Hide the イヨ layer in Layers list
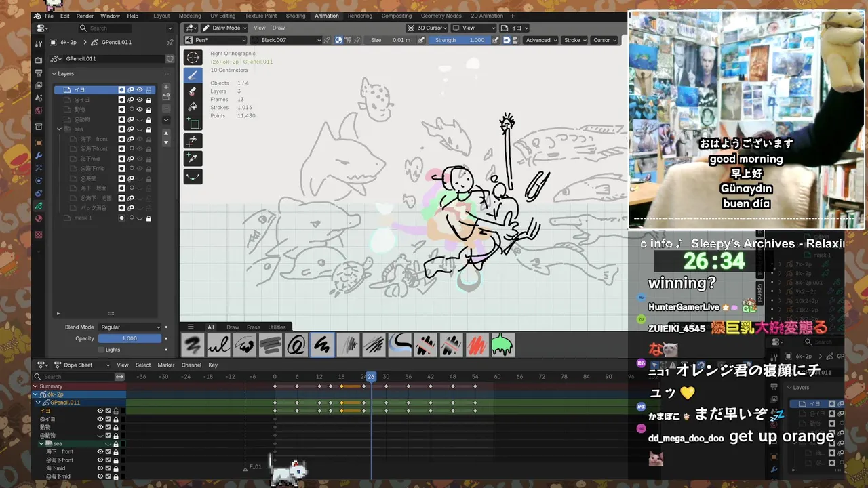This screenshot has width=868, height=488. pyautogui.click(x=140, y=89)
